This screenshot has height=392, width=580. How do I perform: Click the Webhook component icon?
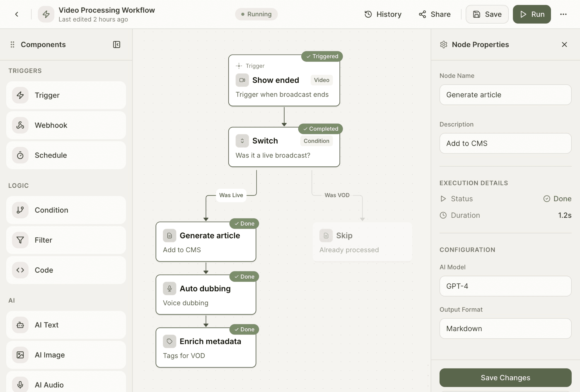tap(20, 125)
